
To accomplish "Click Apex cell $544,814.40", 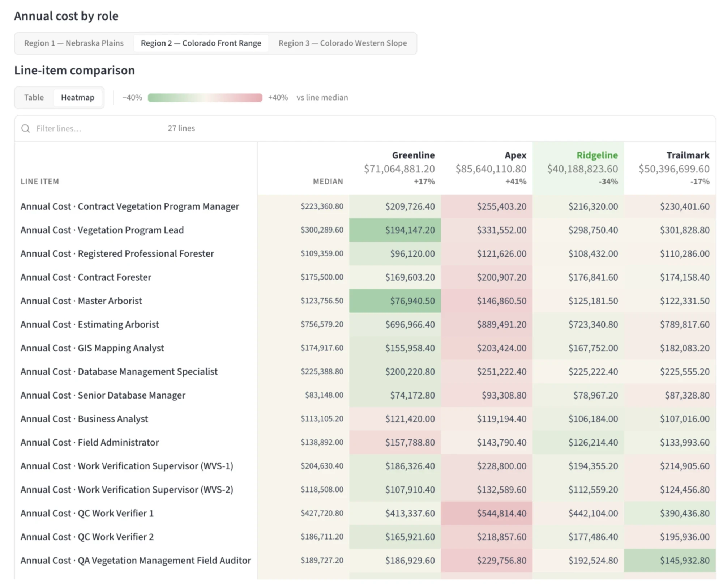I will (x=487, y=513).
